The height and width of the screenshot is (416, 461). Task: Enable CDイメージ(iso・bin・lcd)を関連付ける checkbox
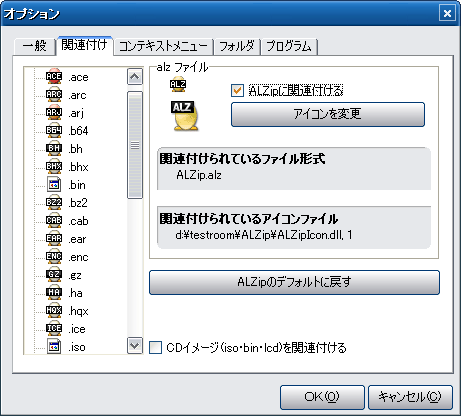155,347
